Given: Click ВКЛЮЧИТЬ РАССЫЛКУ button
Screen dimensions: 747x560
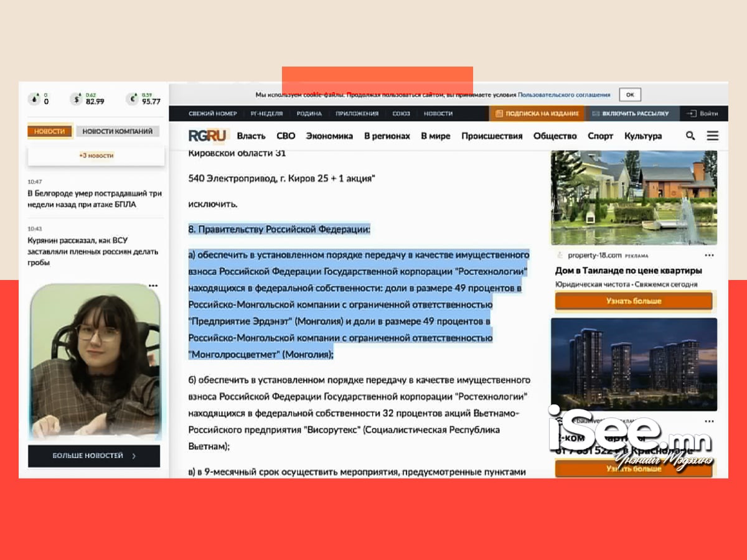Looking at the screenshot, I should [x=630, y=114].
